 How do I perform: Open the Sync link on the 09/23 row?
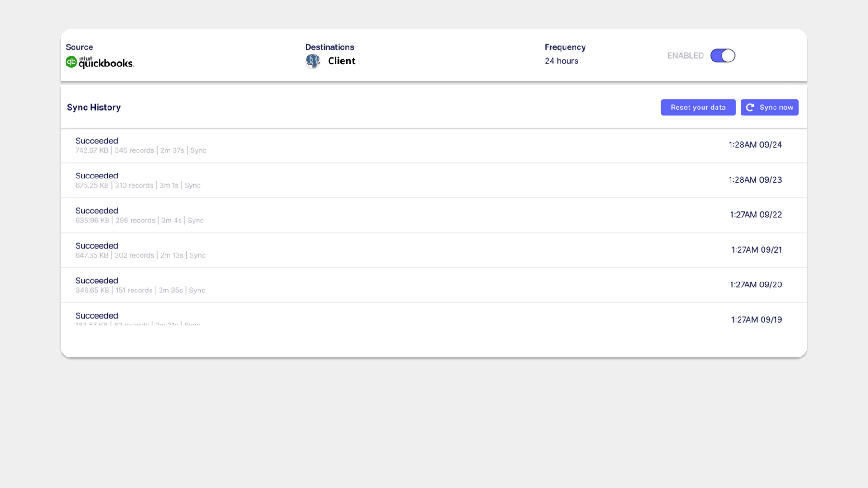tap(192, 185)
